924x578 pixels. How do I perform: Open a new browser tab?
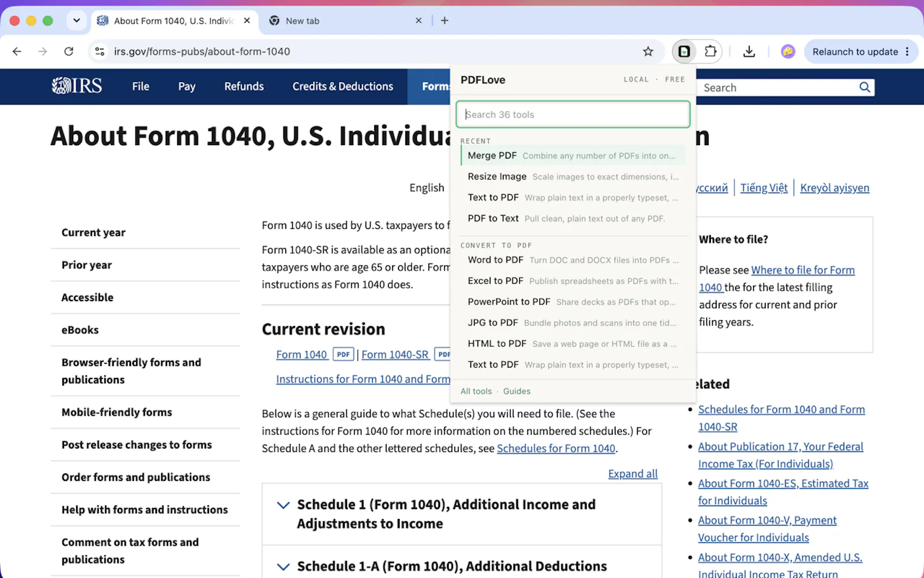click(x=445, y=20)
